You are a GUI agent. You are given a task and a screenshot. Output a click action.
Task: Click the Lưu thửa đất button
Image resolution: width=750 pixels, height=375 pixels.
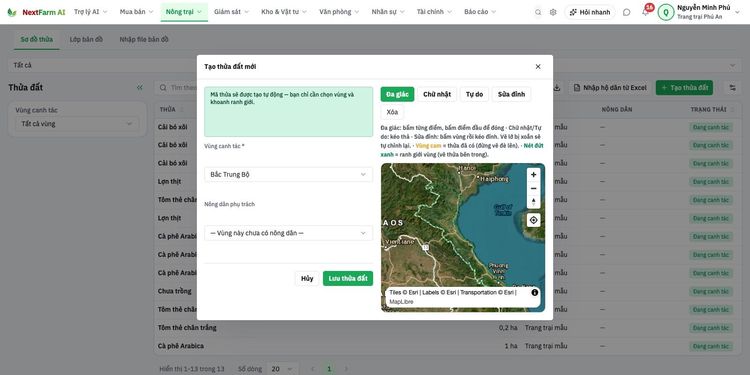click(x=348, y=278)
